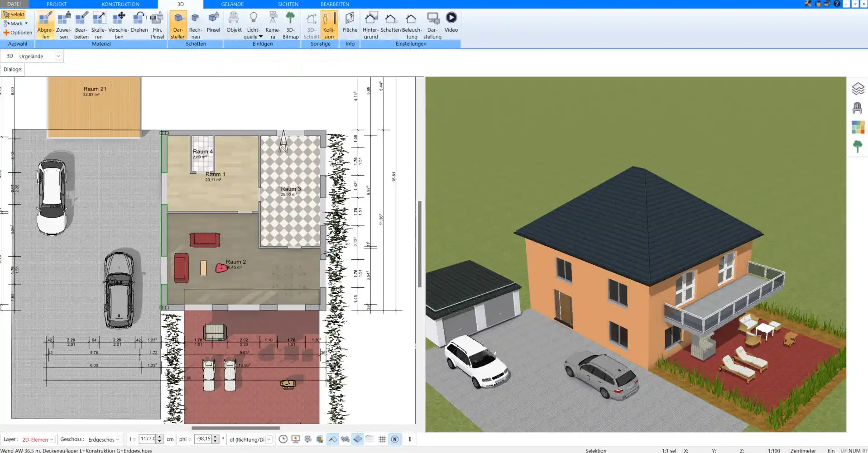868x453 pixels.
Task: Click the clock icon in bottom toolbar
Action: pyautogui.click(x=283, y=439)
